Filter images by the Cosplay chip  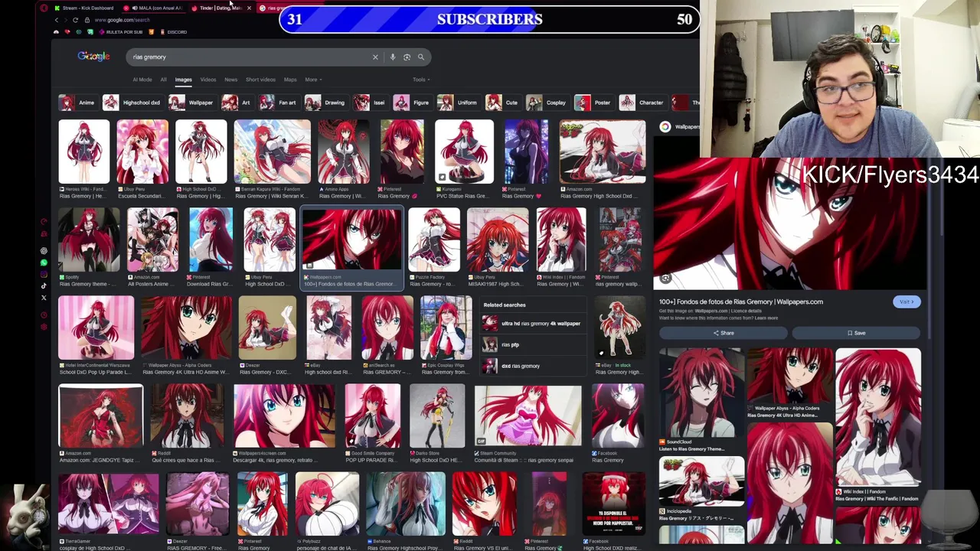pyautogui.click(x=547, y=103)
